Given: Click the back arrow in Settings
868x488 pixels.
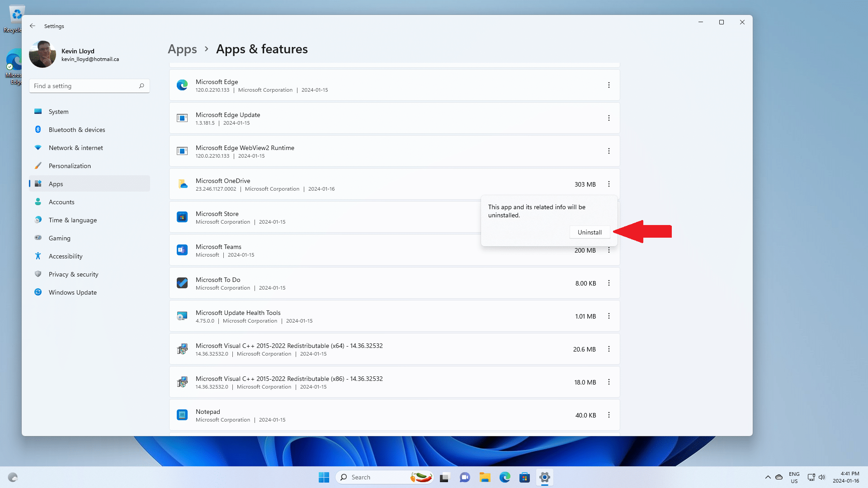Looking at the screenshot, I should click(33, 26).
